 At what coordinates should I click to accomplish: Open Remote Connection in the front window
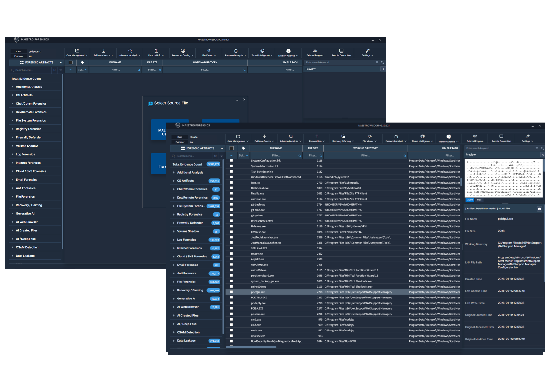click(x=501, y=138)
